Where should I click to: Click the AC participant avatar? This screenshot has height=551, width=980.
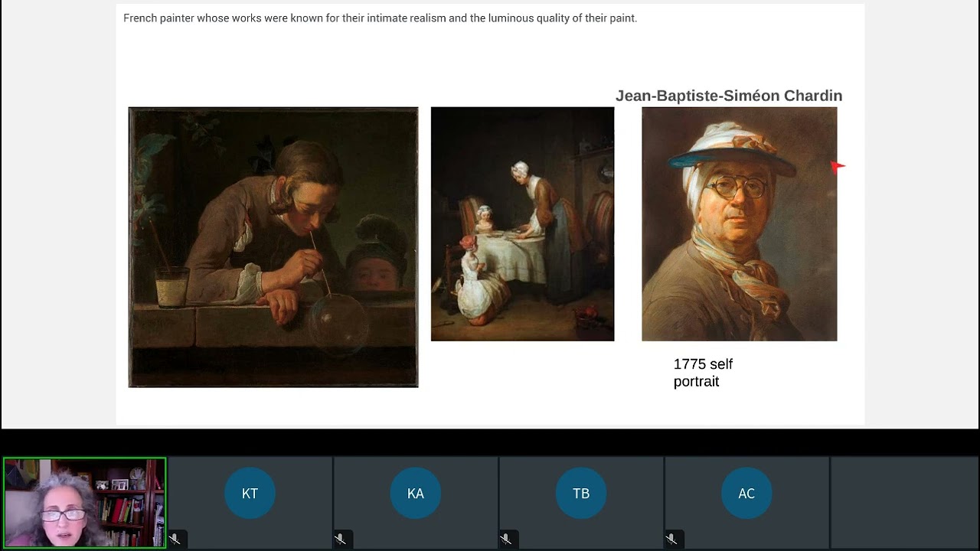746,494
